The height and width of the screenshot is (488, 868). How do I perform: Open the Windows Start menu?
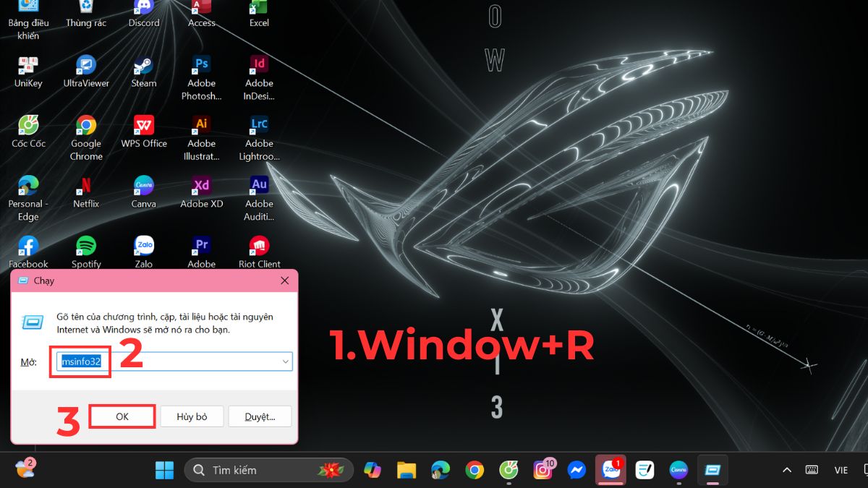coord(164,470)
